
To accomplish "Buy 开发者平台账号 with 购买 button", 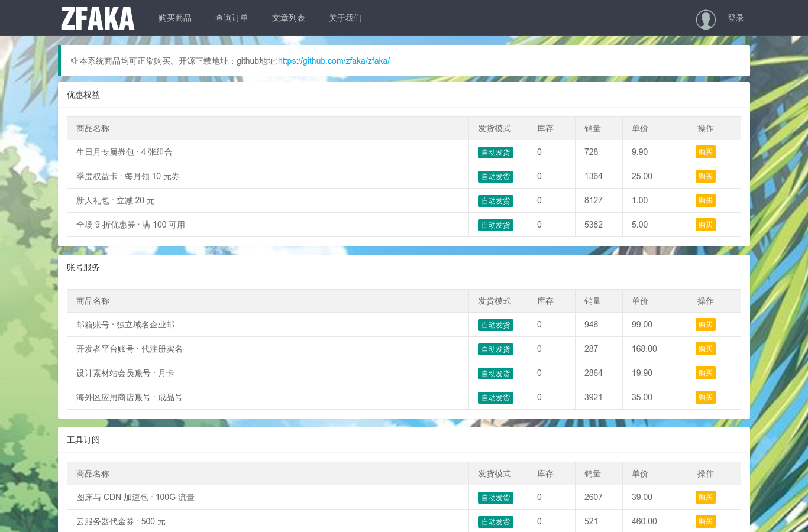I will pyautogui.click(x=706, y=349).
